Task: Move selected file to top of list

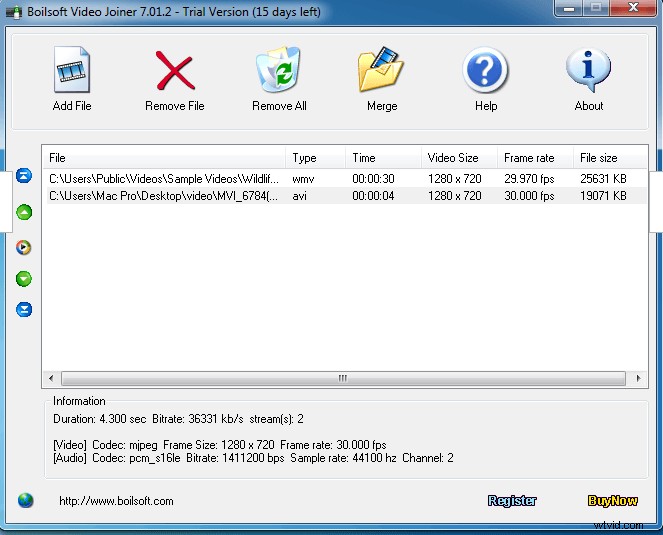Action: tap(24, 175)
